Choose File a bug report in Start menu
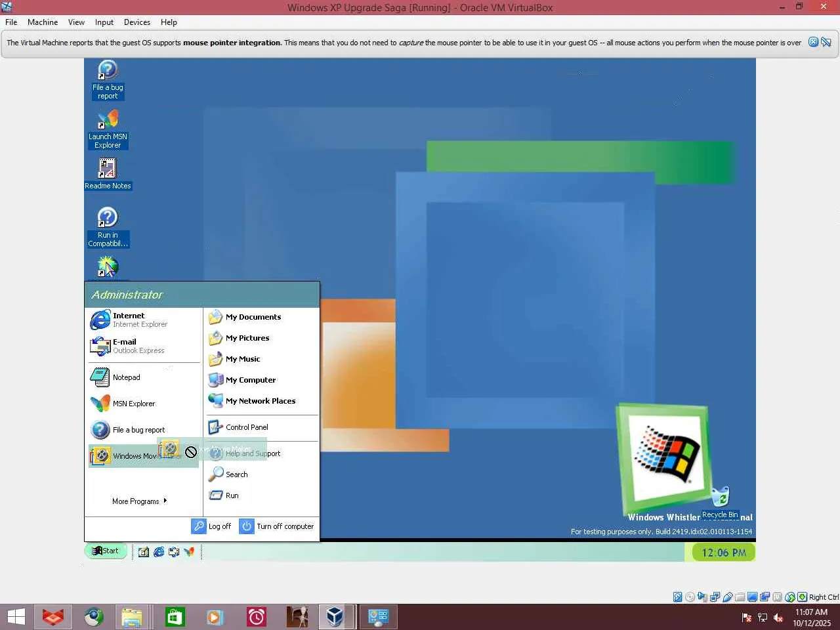The image size is (840, 630). (x=143, y=430)
